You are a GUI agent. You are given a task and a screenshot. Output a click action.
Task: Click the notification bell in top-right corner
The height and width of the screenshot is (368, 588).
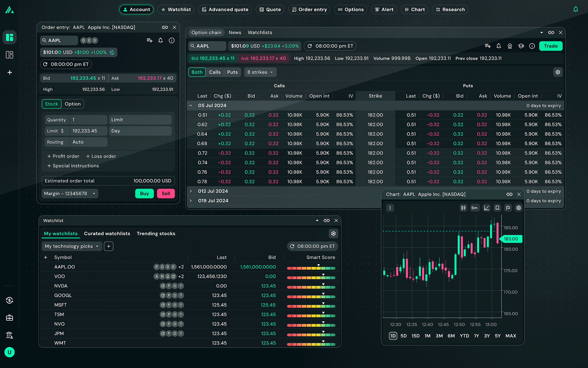[575, 9]
